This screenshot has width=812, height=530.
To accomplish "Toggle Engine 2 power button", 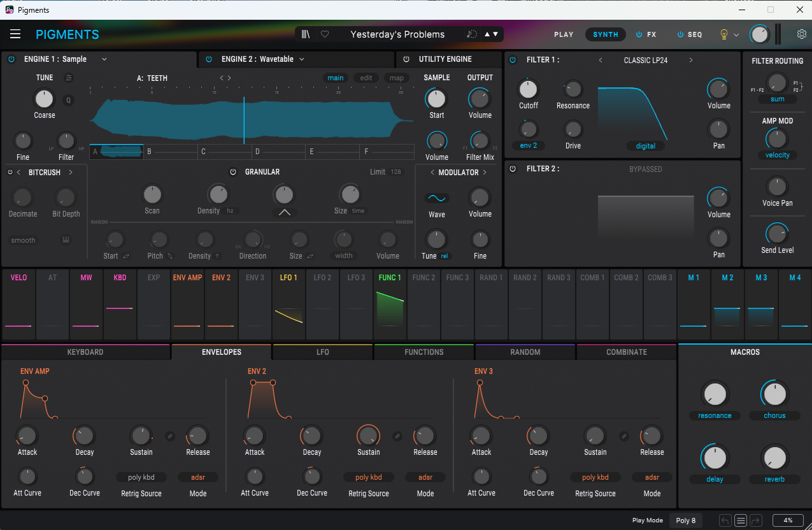I will click(209, 59).
